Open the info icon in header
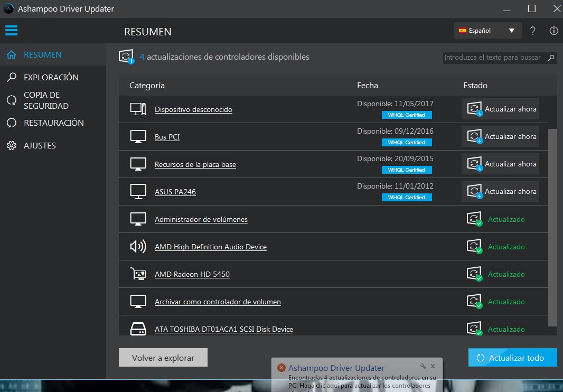Viewport: 563px width, 392px height. (553, 31)
